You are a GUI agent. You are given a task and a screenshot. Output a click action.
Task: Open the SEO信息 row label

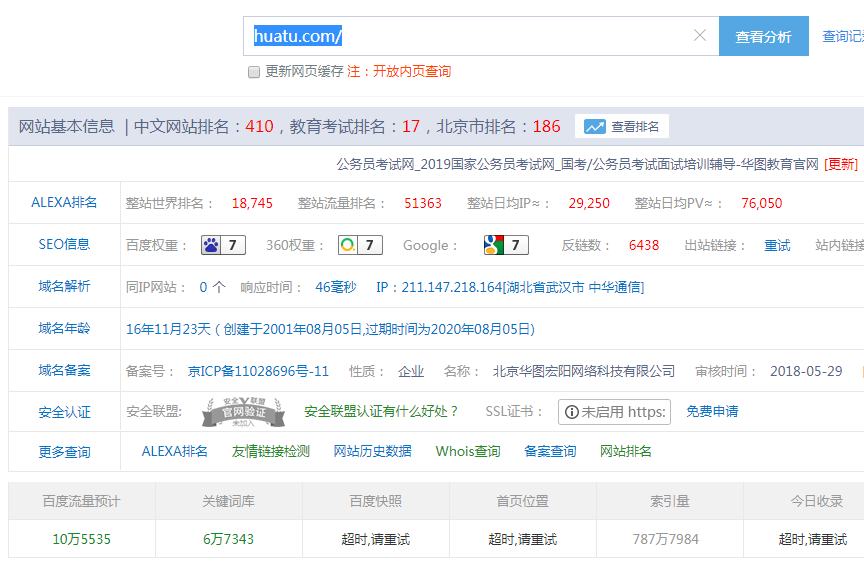(x=64, y=245)
